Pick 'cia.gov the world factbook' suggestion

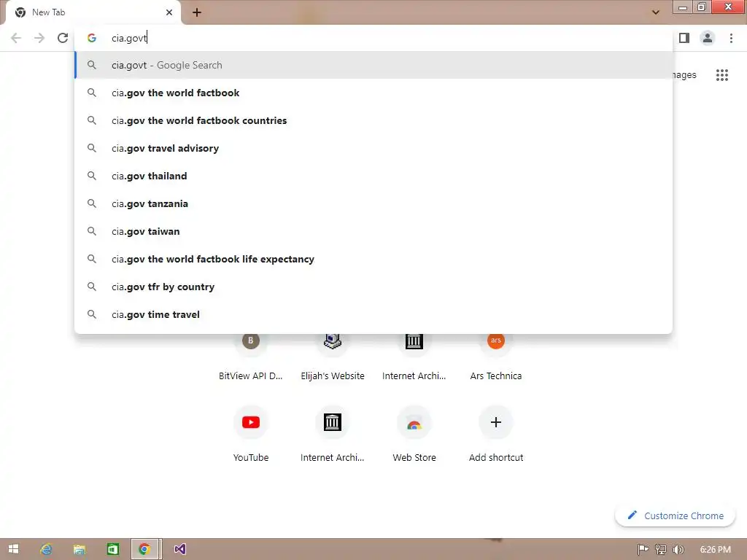pos(373,93)
